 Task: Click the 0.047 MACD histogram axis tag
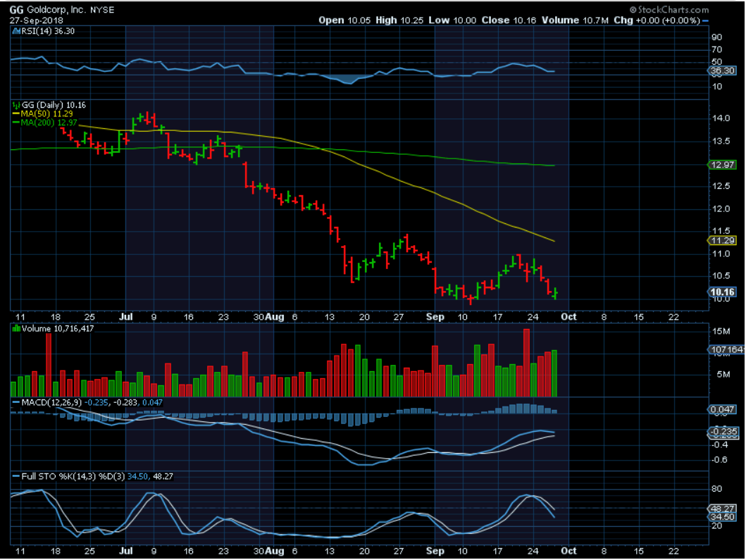coord(722,410)
